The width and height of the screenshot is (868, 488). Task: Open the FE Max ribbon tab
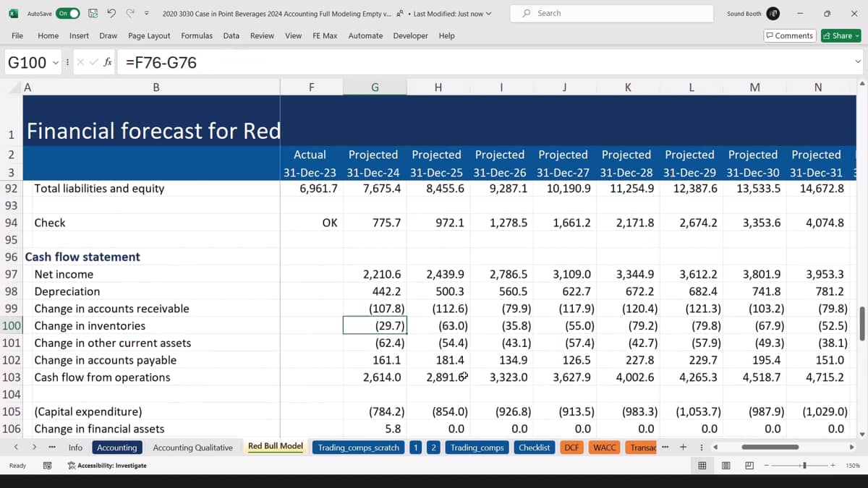(x=325, y=35)
